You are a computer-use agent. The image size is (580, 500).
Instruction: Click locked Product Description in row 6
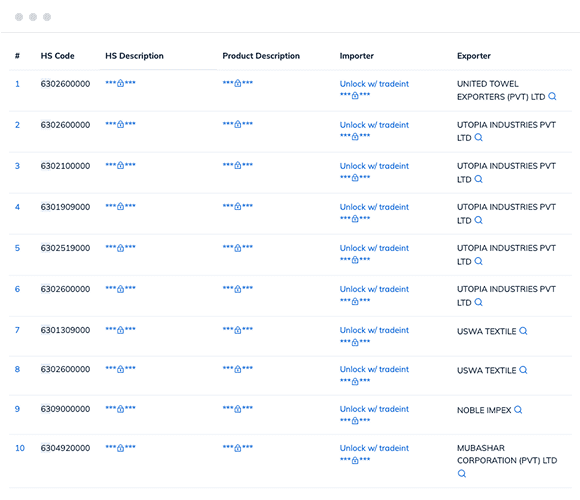(237, 289)
